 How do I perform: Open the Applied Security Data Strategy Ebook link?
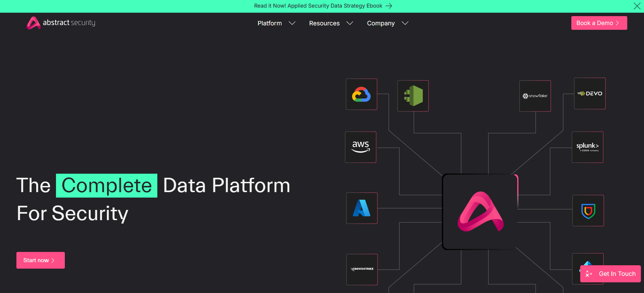(x=323, y=6)
